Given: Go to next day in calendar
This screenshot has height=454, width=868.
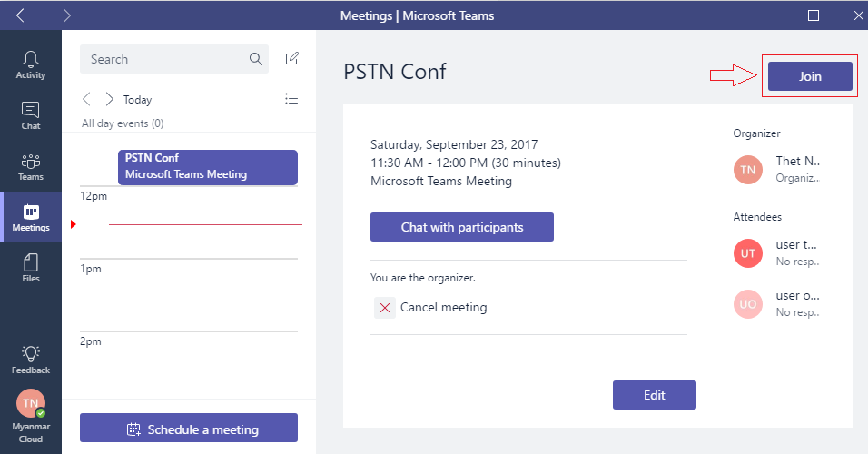Looking at the screenshot, I should (x=110, y=99).
